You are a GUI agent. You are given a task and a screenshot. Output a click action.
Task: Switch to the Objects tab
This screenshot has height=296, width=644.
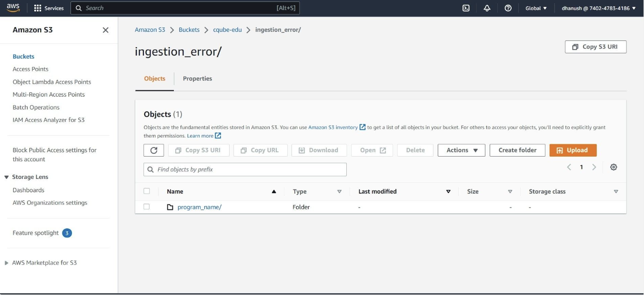pos(155,79)
